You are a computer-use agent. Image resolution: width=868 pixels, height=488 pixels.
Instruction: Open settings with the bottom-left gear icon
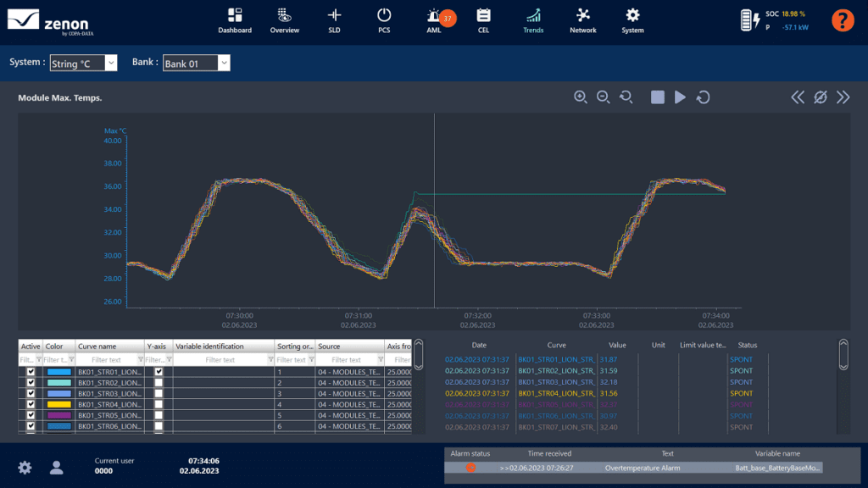[25, 467]
